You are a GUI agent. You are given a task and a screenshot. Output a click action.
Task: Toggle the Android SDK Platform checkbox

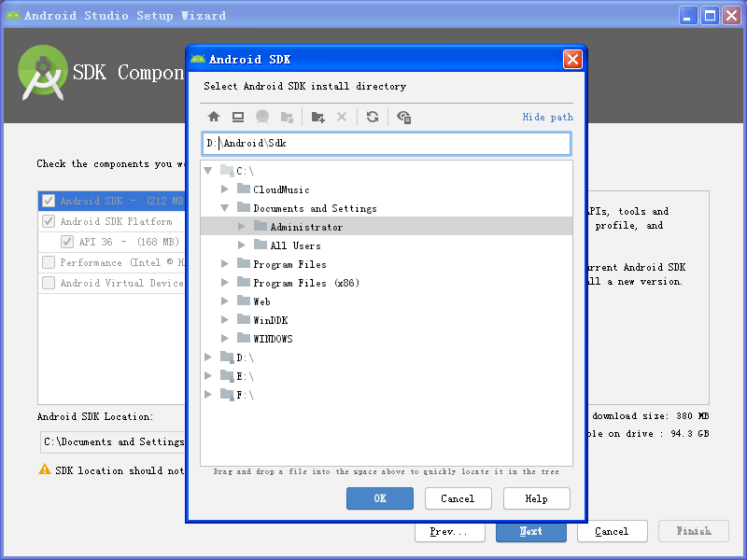[49, 221]
